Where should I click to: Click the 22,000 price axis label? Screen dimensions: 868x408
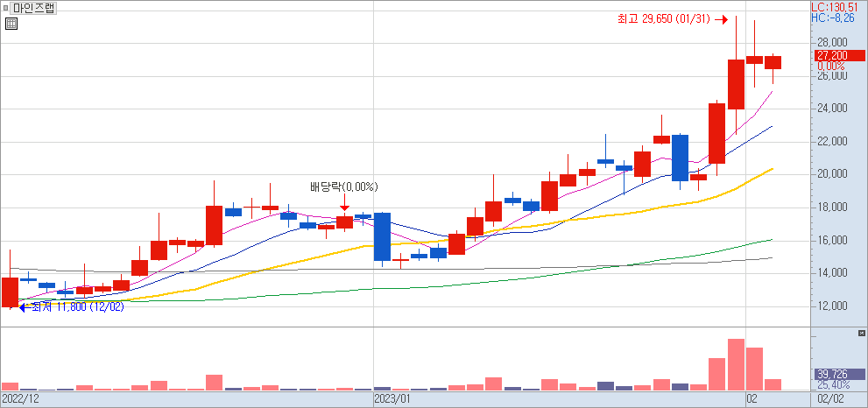831,142
